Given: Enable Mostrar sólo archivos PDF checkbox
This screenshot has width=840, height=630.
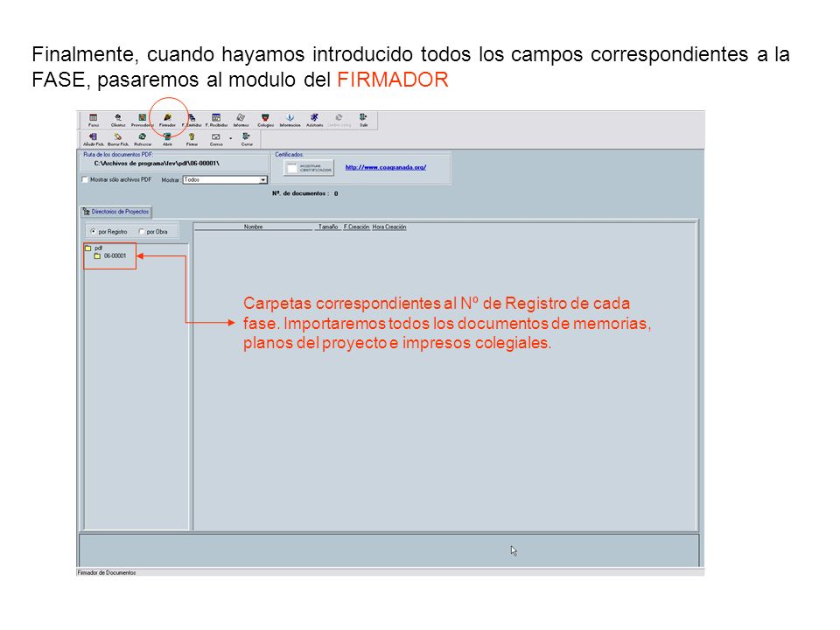Looking at the screenshot, I should pos(85,179).
